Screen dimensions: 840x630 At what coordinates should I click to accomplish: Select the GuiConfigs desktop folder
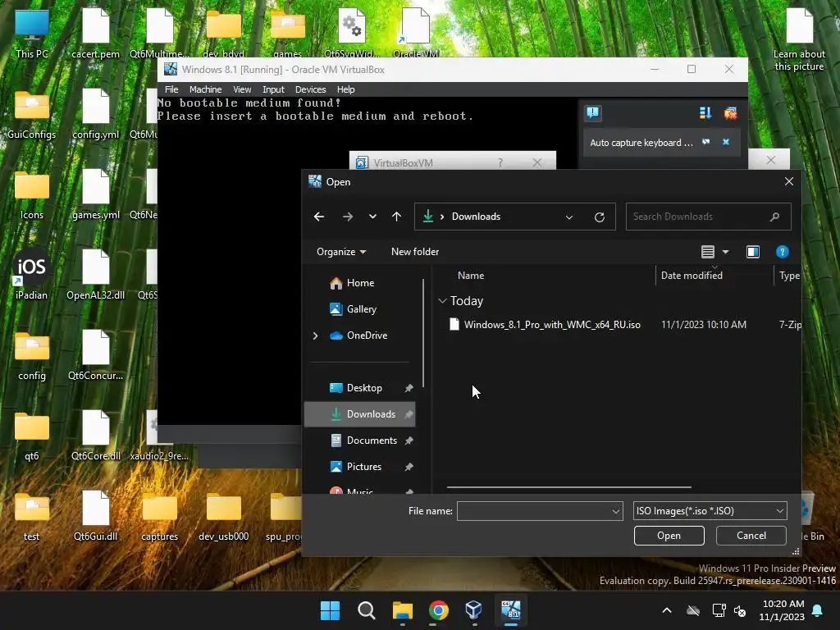click(32, 114)
